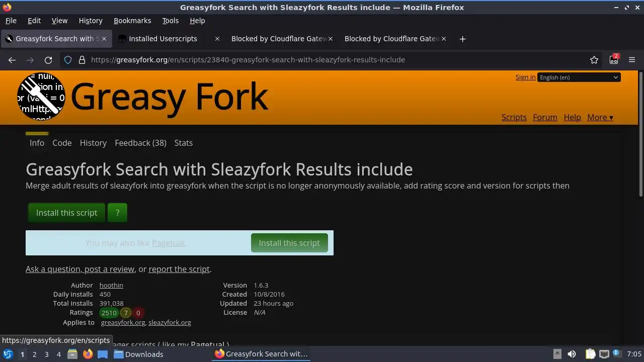Viewport: 644px width, 362px height.
Task: Click Install this script in Pagetual banner
Action: click(289, 243)
